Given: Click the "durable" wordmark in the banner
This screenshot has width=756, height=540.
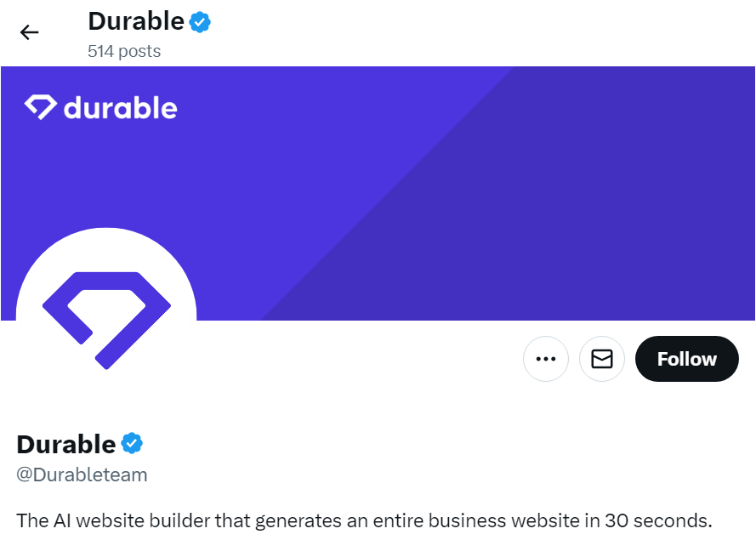Looking at the screenshot, I should tap(120, 108).
